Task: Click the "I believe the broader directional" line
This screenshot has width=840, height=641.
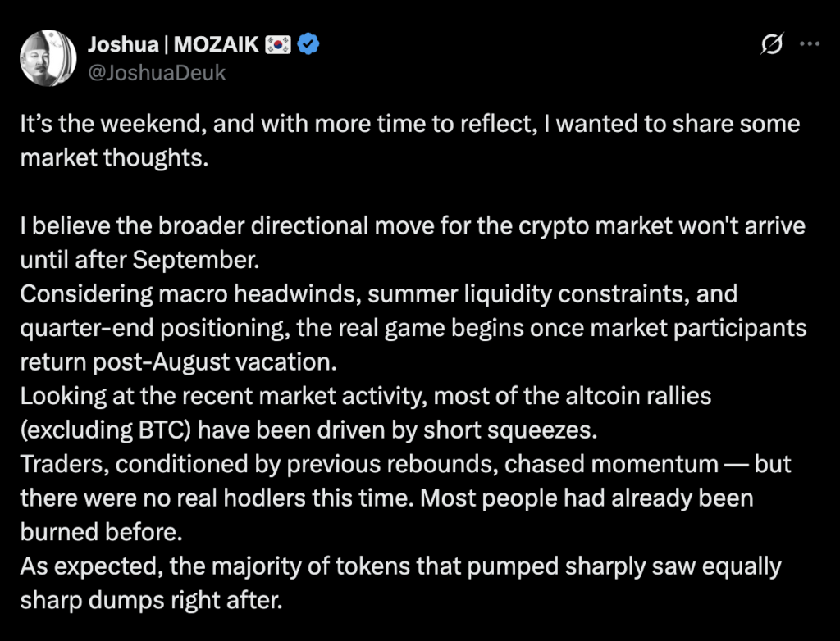Action: tap(413, 226)
